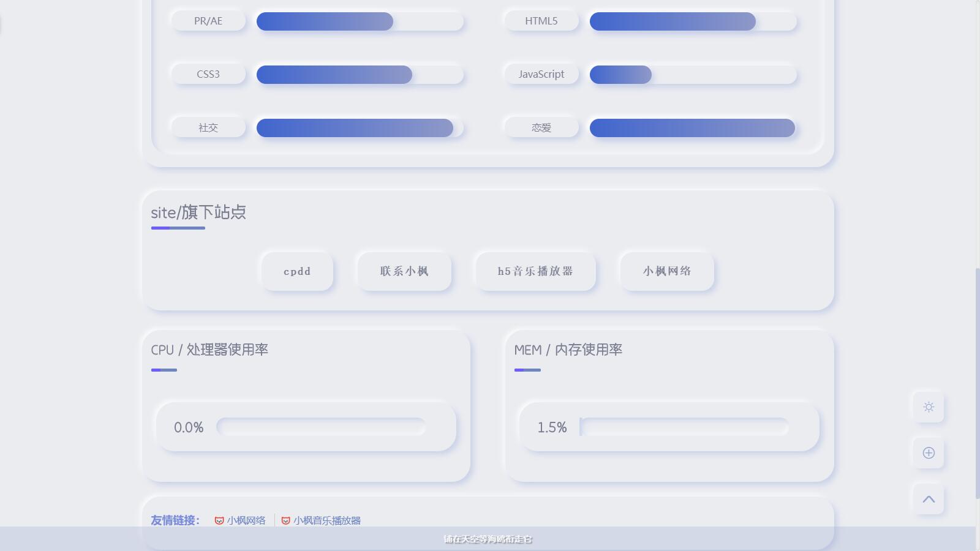Click the CPU usage progress bar
Screen dimensions: 980x551
321,427
